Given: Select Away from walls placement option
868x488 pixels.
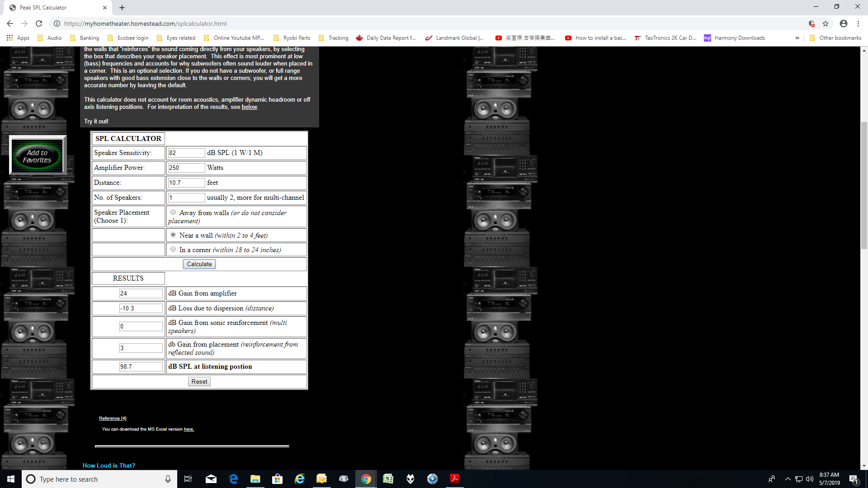Looking at the screenshot, I should coord(173,212).
